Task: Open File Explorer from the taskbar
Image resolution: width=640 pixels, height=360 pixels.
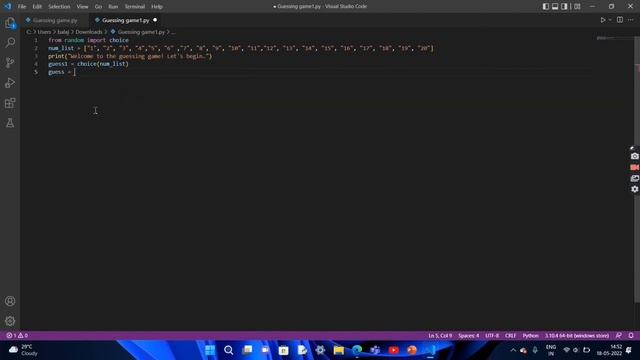Action: 339,350
